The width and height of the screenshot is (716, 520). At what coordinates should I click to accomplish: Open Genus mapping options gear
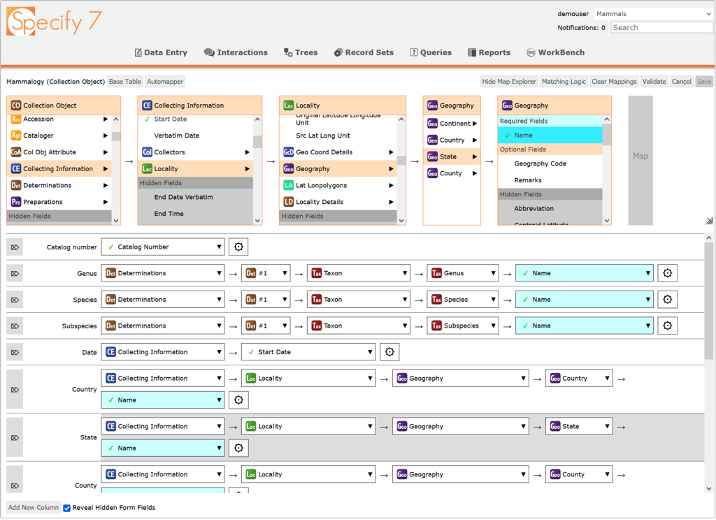pyautogui.click(x=667, y=273)
